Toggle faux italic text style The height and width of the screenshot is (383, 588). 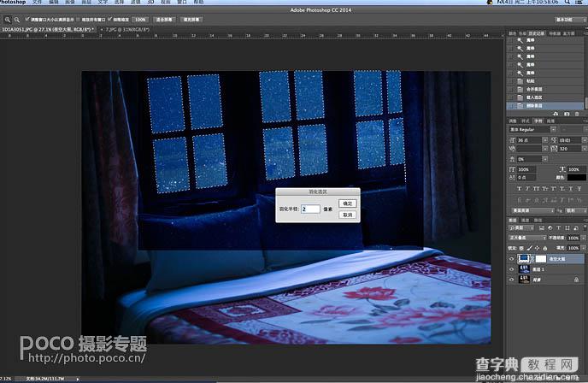(527, 188)
